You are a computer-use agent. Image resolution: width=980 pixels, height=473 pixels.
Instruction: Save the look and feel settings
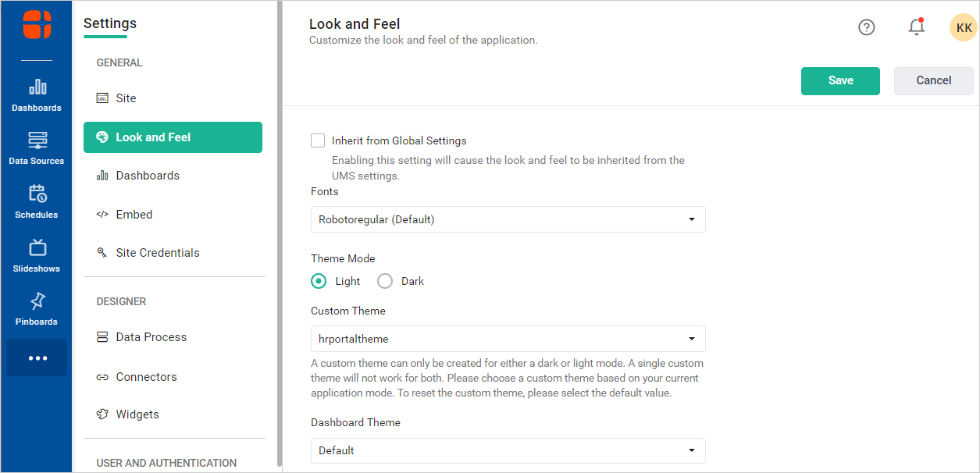pos(840,80)
